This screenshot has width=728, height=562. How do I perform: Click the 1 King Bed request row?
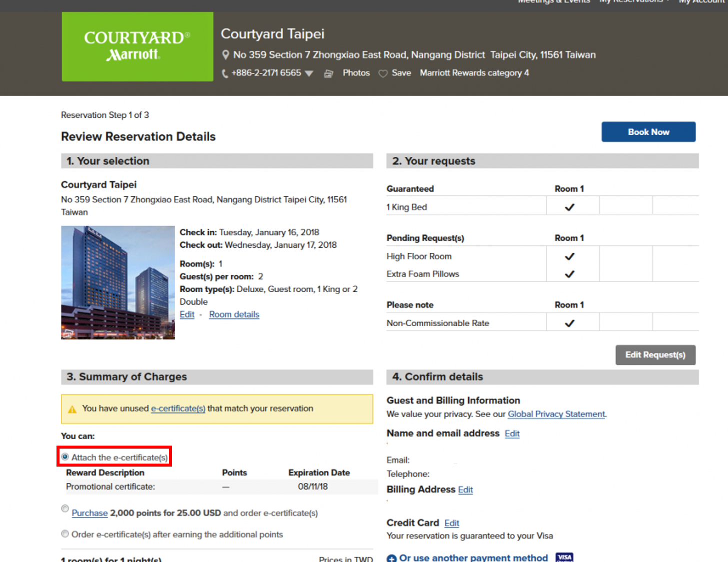tap(542, 207)
